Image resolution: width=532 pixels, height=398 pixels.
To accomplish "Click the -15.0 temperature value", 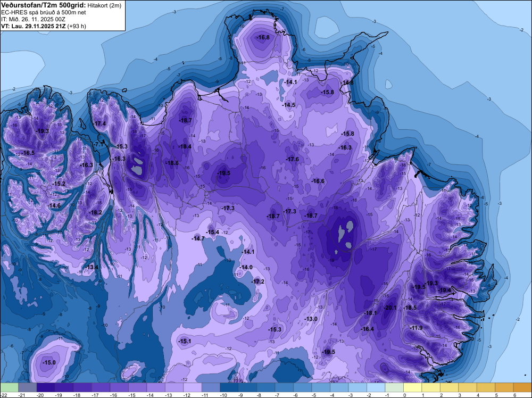I will click(49, 363).
